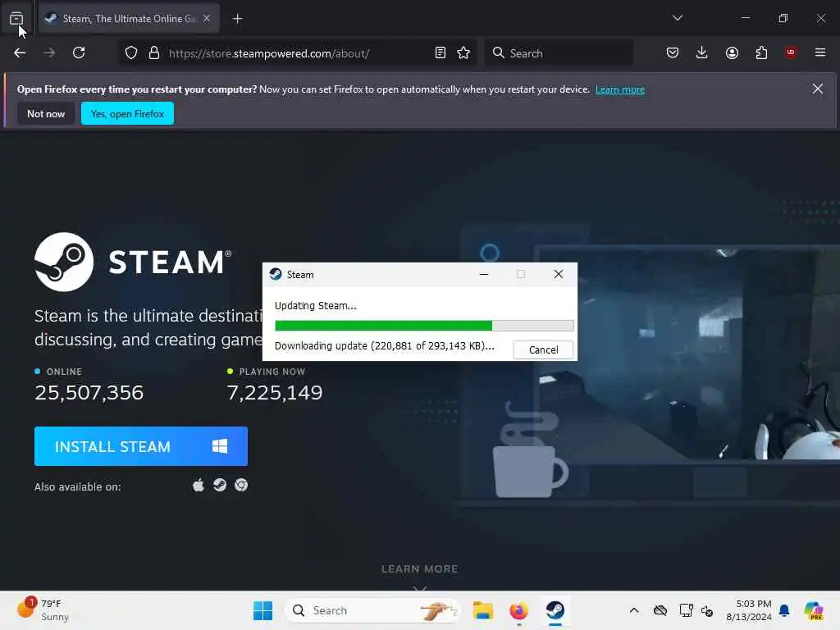Show hidden system tray icons chevron
The height and width of the screenshot is (630, 840).
click(634, 610)
